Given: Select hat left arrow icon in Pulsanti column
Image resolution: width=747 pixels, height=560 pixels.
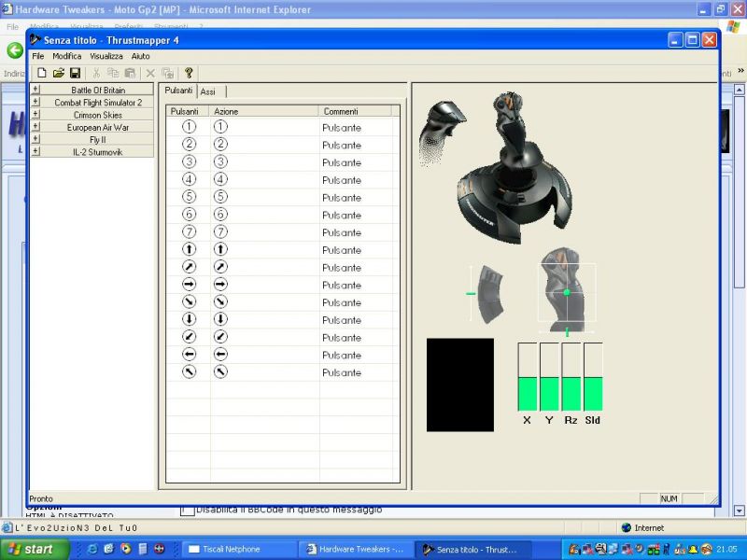Looking at the screenshot, I should coord(190,355).
